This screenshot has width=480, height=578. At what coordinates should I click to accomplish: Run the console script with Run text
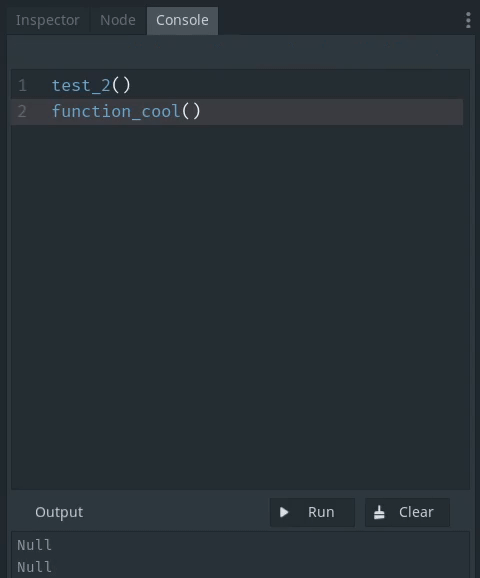(x=321, y=512)
